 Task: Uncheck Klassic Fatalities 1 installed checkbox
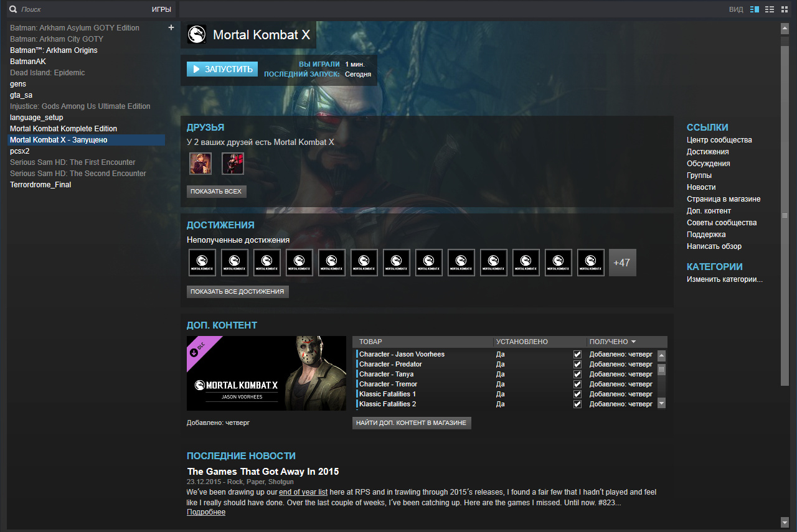(x=577, y=394)
